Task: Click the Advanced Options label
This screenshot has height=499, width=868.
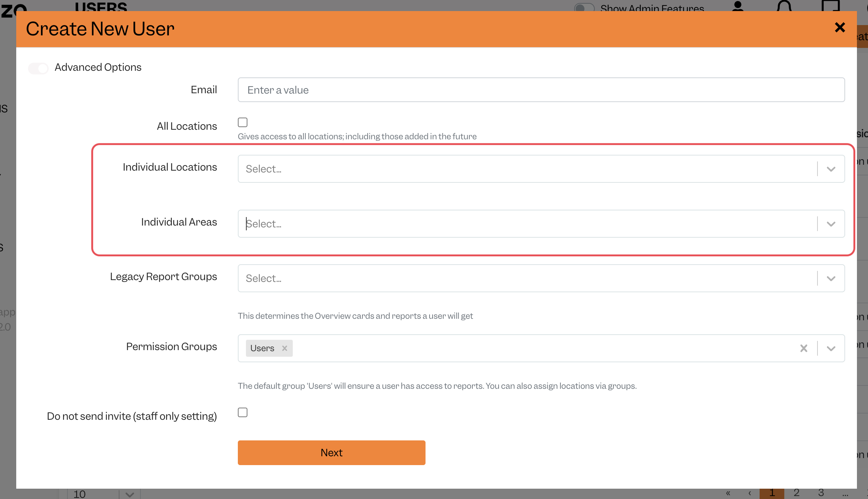Action: click(x=98, y=67)
